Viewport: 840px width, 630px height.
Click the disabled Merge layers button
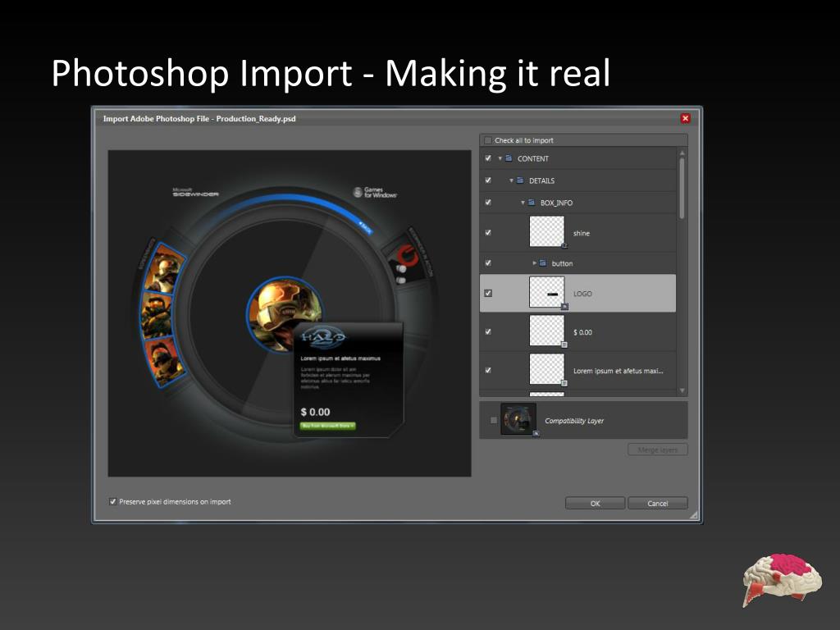coord(658,450)
